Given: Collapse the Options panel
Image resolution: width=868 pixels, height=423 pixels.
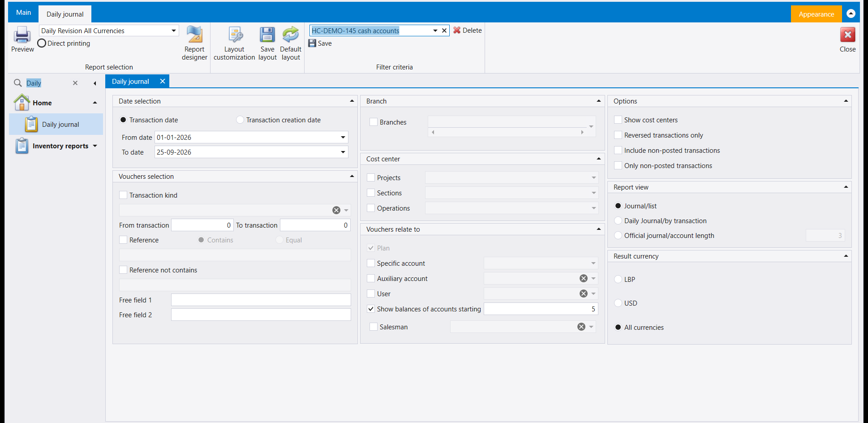Looking at the screenshot, I should coord(846,101).
